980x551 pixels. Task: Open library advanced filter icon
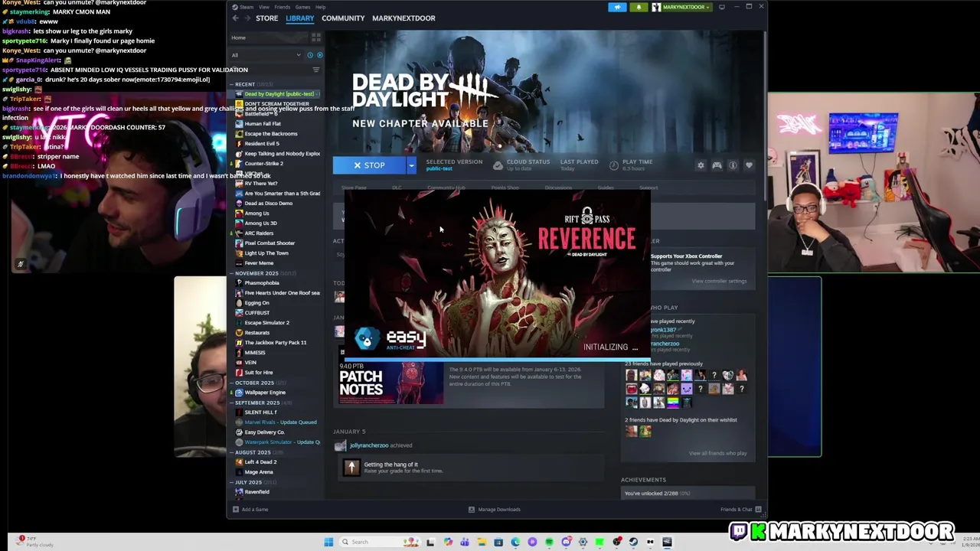click(x=316, y=70)
